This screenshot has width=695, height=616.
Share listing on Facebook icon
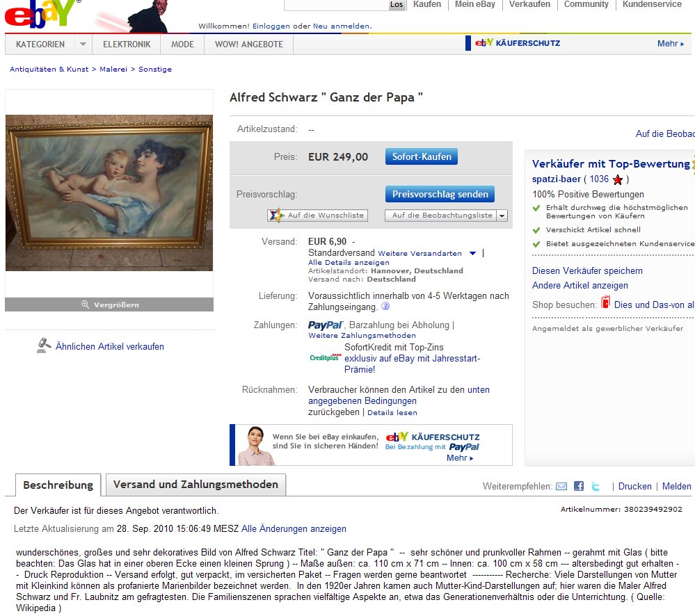pos(578,486)
